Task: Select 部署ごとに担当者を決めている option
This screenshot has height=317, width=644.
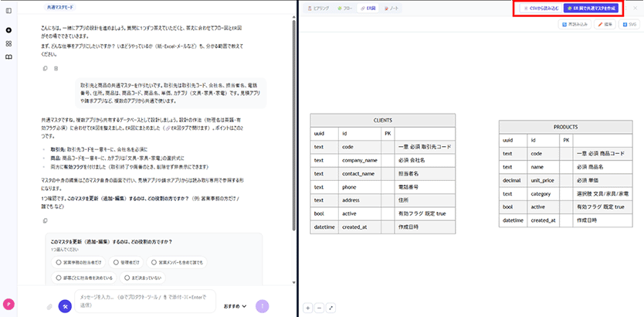Action: [83, 278]
